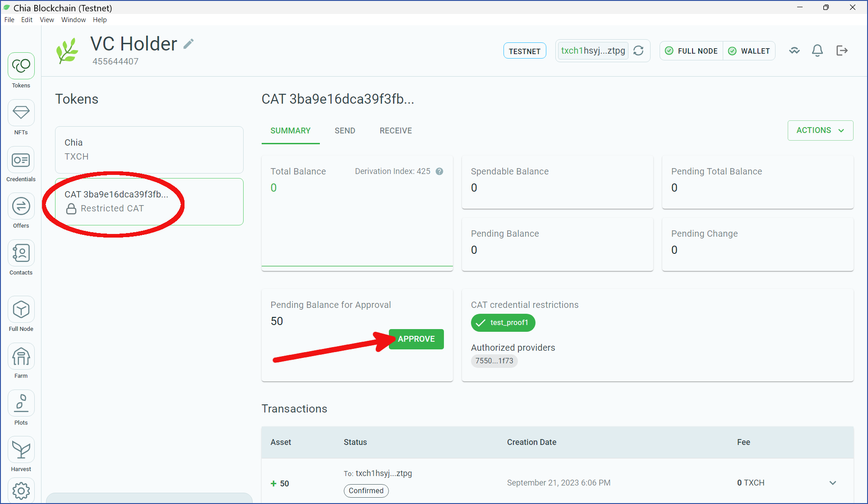Open the Help menu

click(100, 20)
